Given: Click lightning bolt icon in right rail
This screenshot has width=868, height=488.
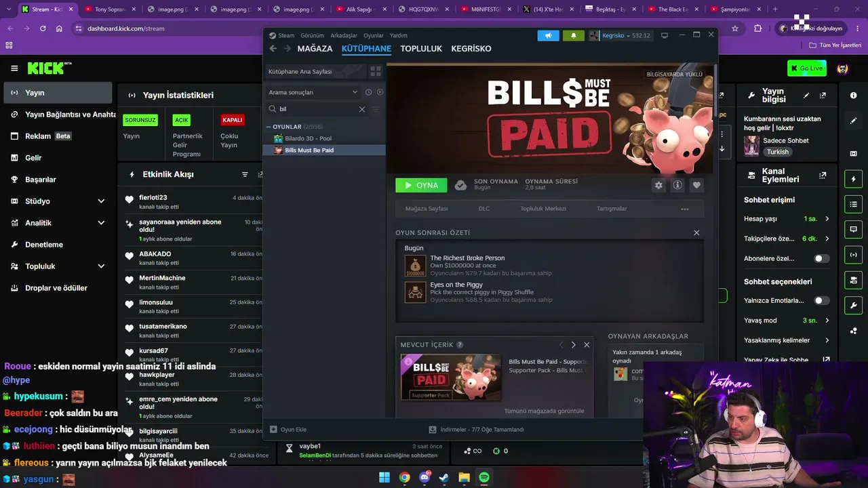Looking at the screenshot, I should pyautogui.click(x=853, y=179).
